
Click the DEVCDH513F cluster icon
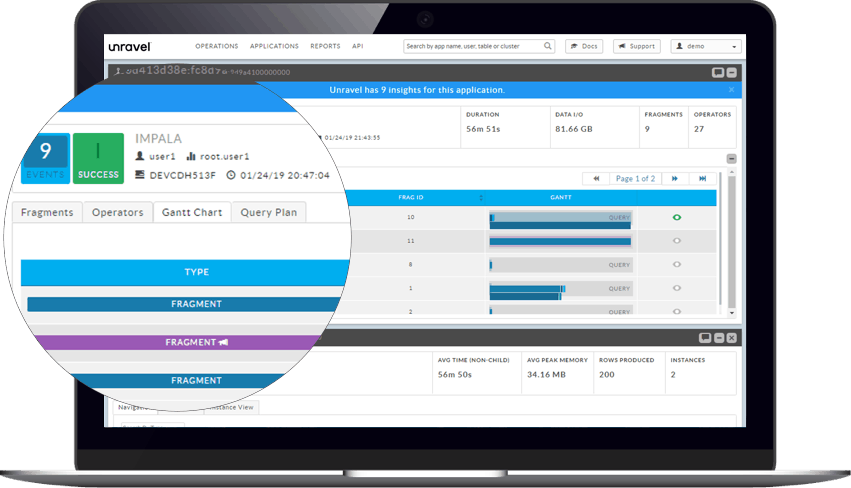pyautogui.click(x=139, y=175)
